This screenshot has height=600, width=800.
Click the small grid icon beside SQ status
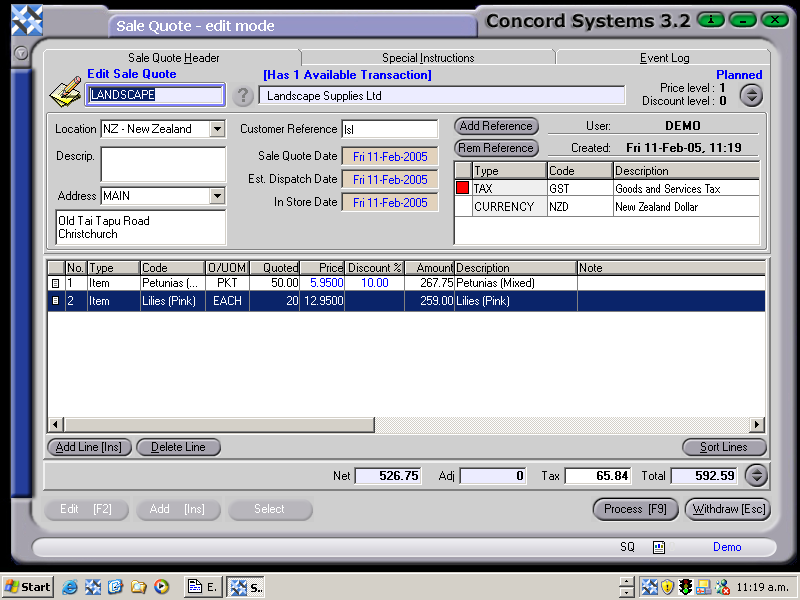[658, 547]
